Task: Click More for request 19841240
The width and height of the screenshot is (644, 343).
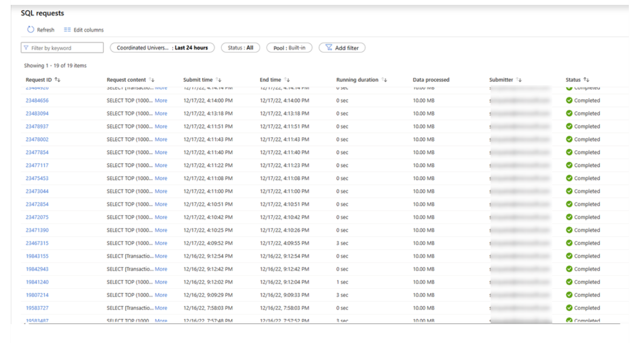Action: [161, 282]
